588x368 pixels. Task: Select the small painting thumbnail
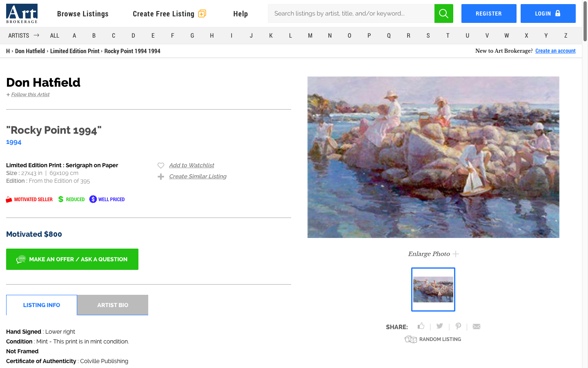pos(433,289)
